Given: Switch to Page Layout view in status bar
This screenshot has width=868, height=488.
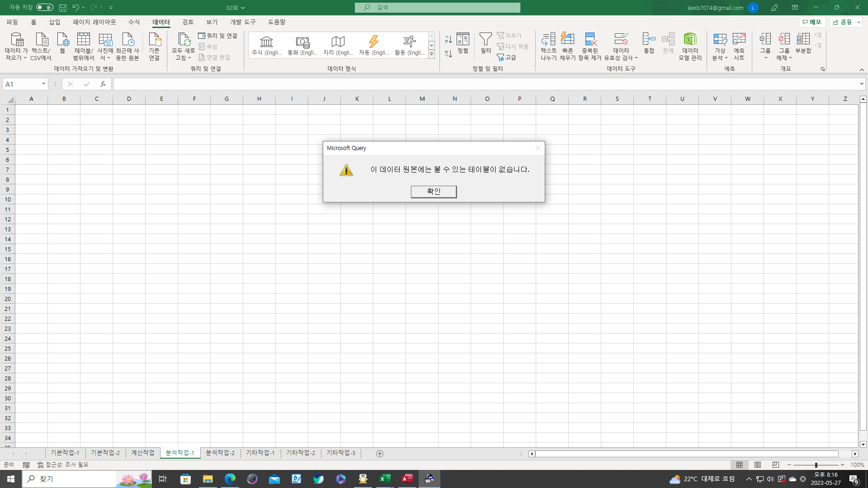Looking at the screenshot, I should point(758,465).
